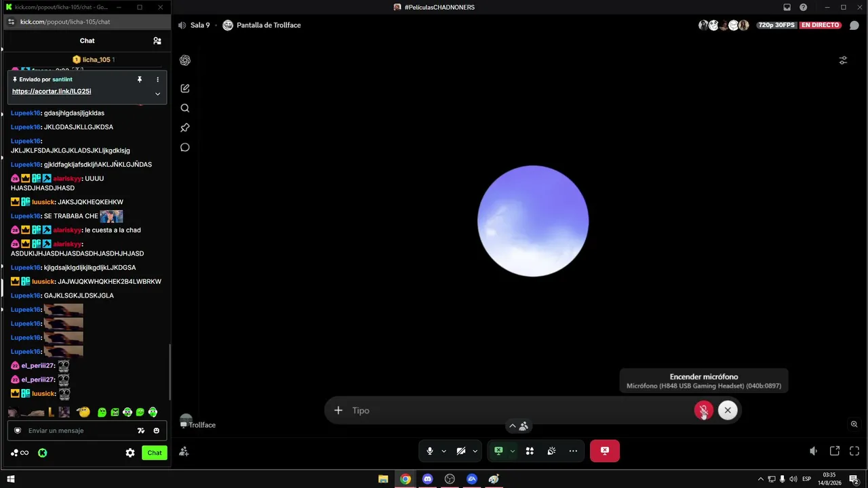This screenshot has width=868, height=488.
Task: Toggle Discord camera button
Action: click(x=461, y=451)
